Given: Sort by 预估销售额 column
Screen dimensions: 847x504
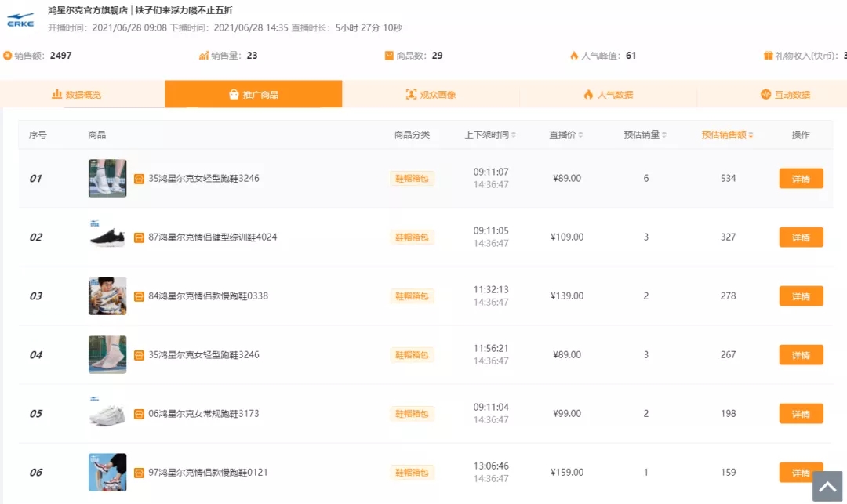Looking at the screenshot, I should coord(727,135).
